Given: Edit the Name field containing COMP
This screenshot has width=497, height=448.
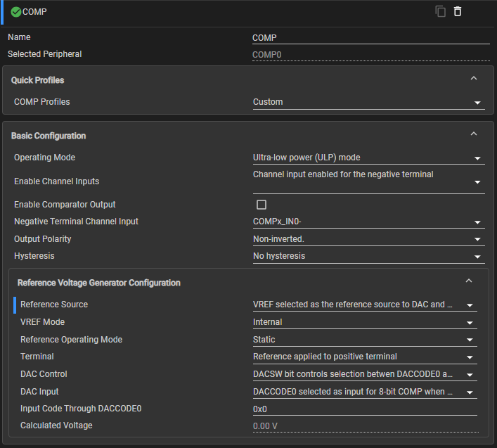Looking at the screenshot, I should 371,38.
